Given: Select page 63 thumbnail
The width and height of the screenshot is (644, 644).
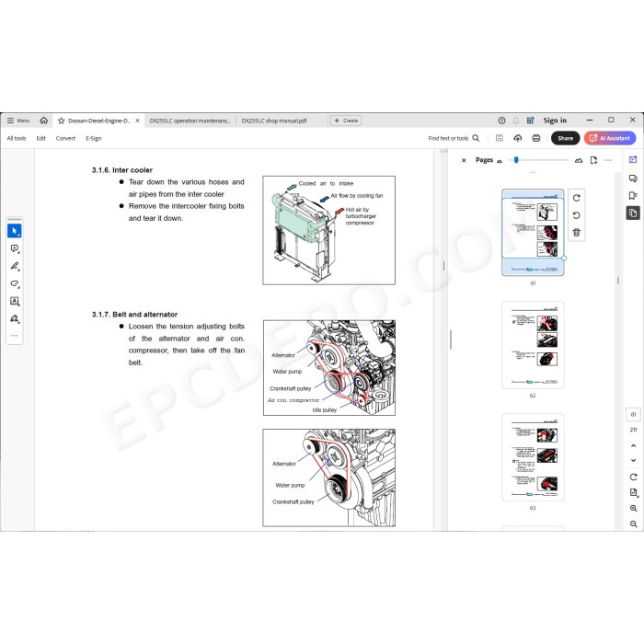Looking at the screenshot, I should pos(533,457).
